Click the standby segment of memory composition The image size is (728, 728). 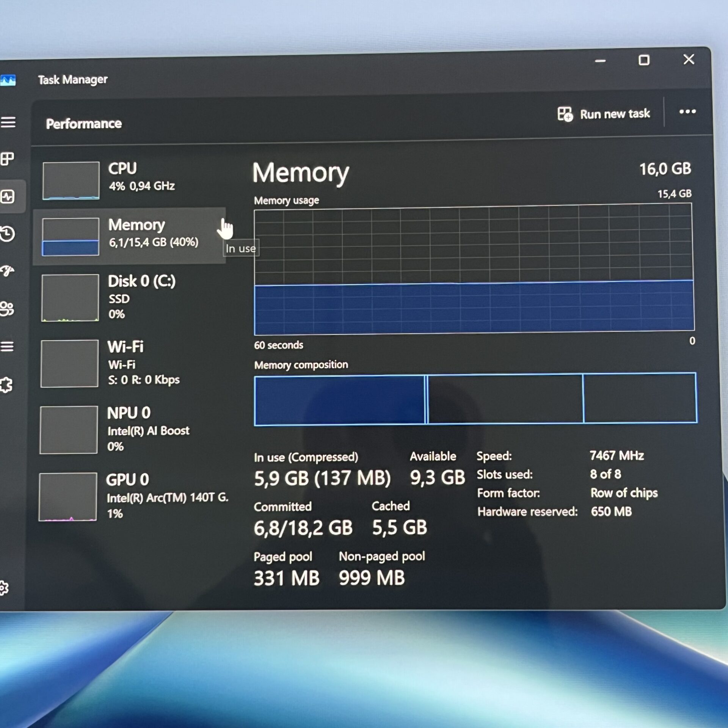505,399
